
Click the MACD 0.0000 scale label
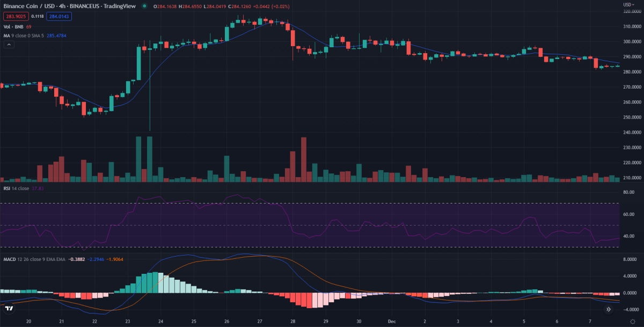(630, 293)
